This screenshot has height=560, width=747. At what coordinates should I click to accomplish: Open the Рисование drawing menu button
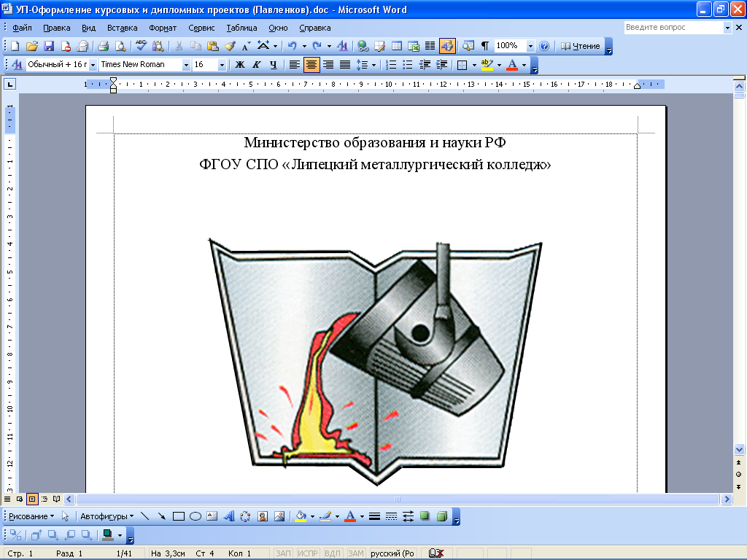coord(31,516)
